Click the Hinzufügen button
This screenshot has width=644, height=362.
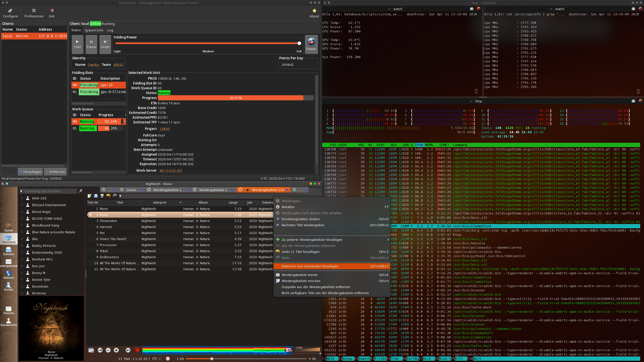tap(30, 172)
